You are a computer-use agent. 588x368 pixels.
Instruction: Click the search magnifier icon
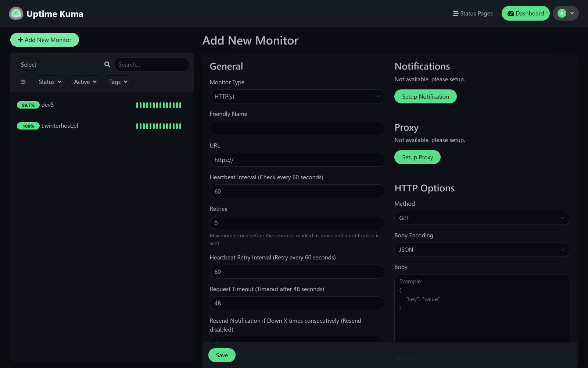(107, 64)
